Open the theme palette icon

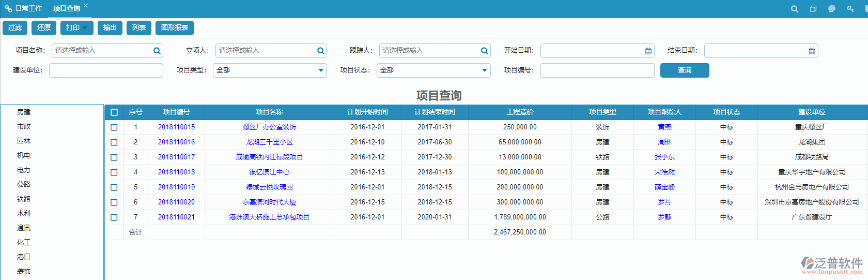click(832, 9)
